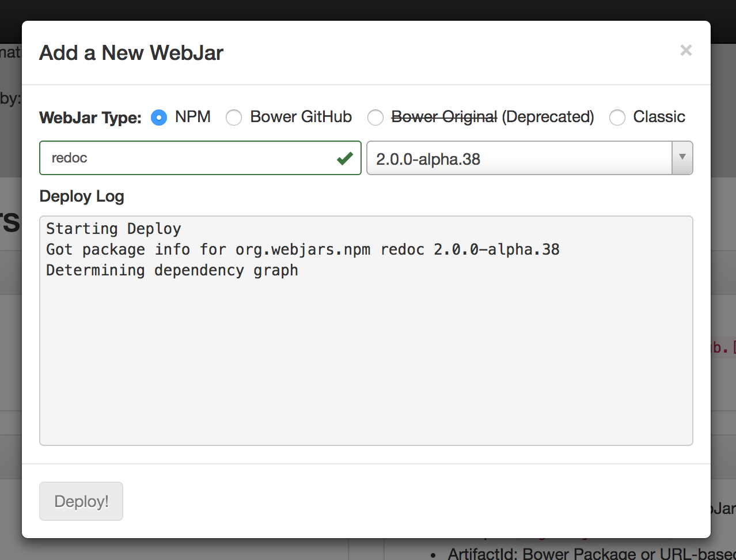Open the version selector showing 2.0.0-alpha.38

(518, 158)
